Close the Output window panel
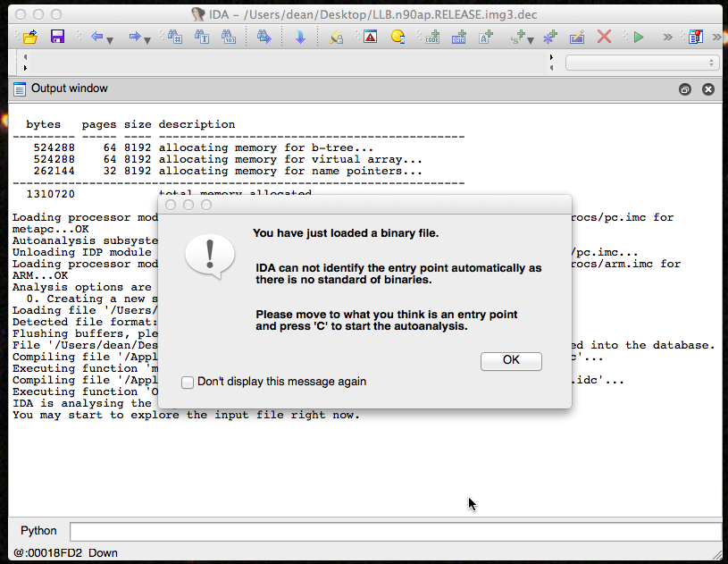This screenshot has width=728, height=564. click(708, 89)
